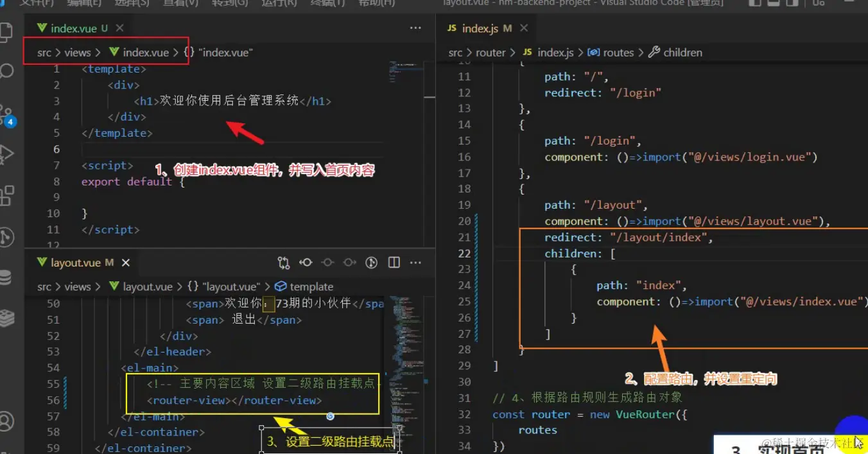
Task: Click '<span> 退出</span>' line in layout.vue
Action: [244, 320]
